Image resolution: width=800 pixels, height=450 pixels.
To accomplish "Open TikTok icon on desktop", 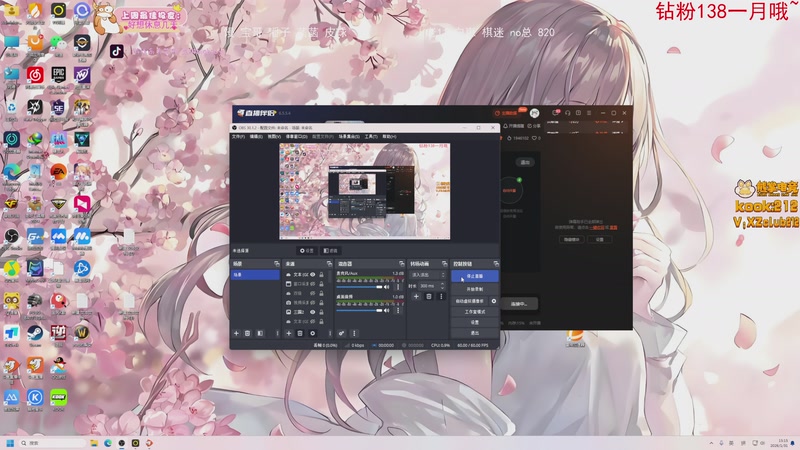I will point(116,51).
